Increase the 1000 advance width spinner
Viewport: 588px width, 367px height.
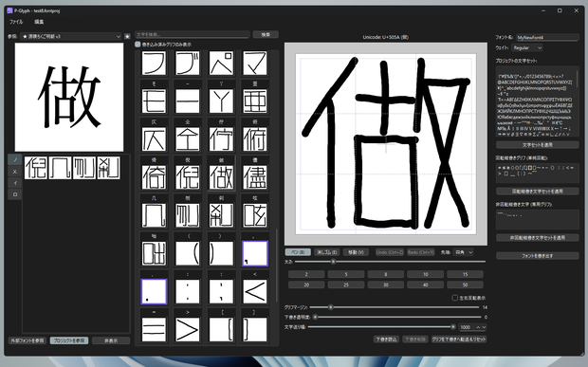(478, 327)
